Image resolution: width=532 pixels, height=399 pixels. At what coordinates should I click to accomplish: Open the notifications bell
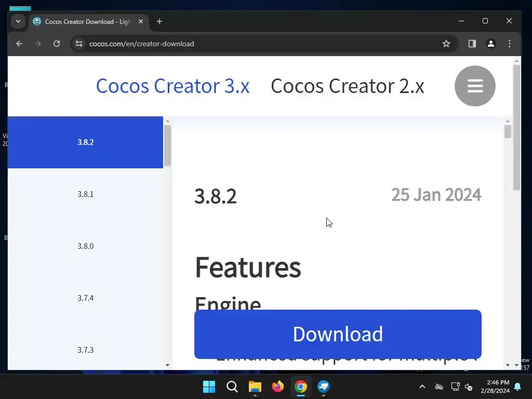(x=518, y=387)
